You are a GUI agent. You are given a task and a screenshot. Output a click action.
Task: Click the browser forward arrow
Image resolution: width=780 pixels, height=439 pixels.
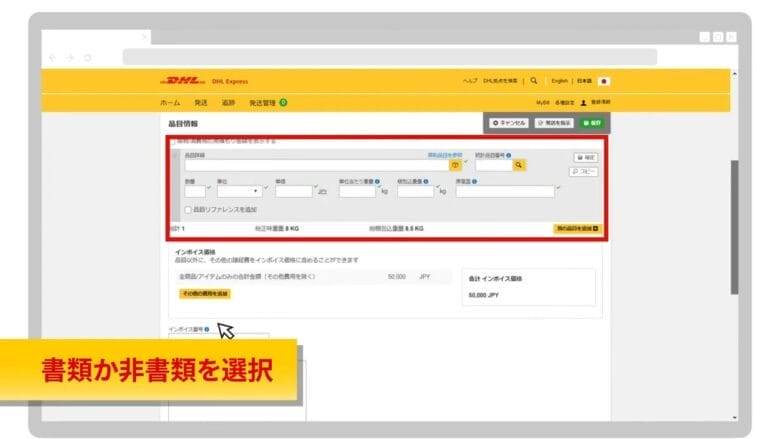pyautogui.click(x=70, y=58)
